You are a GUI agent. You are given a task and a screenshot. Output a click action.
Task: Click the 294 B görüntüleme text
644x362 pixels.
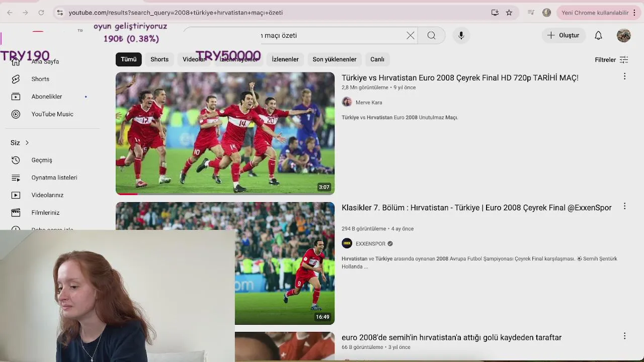pos(364,229)
